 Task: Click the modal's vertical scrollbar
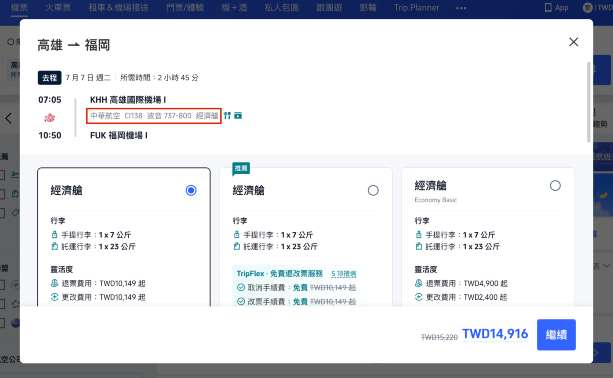[589, 102]
